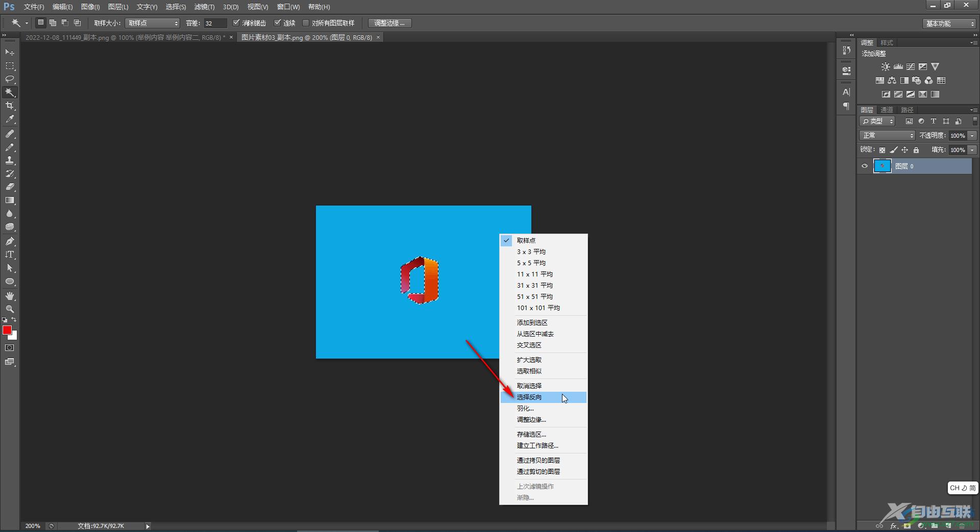Select the Crop tool
Image resolution: width=980 pixels, height=532 pixels.
(10, 106)
